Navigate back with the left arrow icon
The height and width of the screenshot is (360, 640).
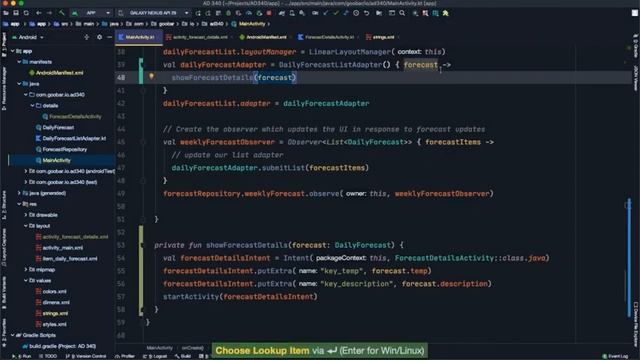39,13
